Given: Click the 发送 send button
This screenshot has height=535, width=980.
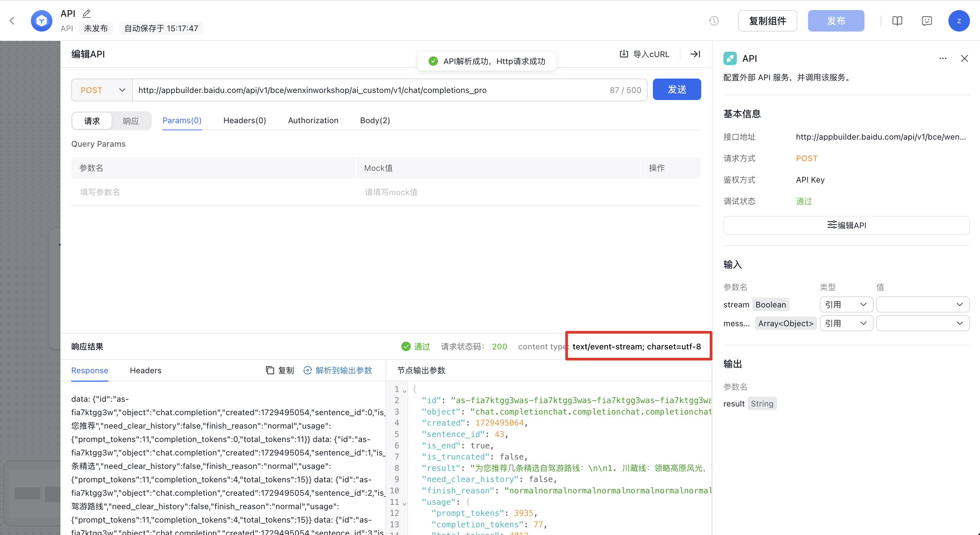Looking at the screenshot, I should (677, 89).
